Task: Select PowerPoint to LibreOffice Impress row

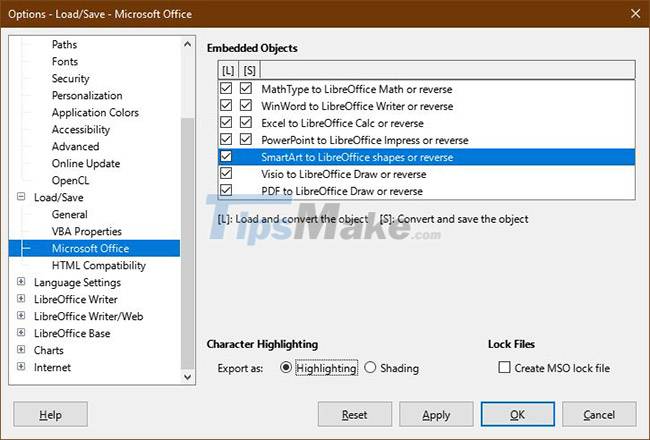Action: click(427, 140)
